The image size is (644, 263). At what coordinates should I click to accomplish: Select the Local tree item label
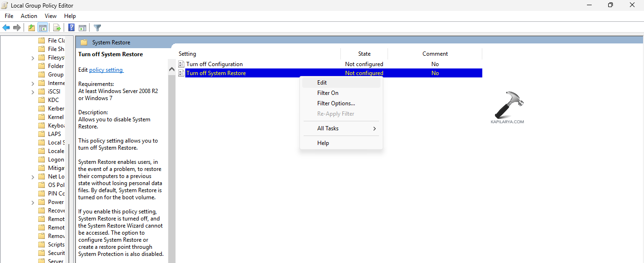(57, 143)
